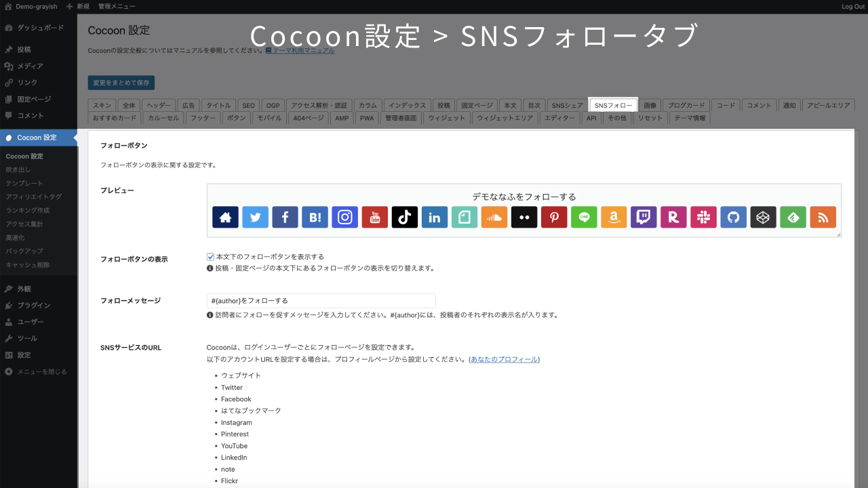
Task: Switch to the SNSシェア tab
Action: coord(568,106)
